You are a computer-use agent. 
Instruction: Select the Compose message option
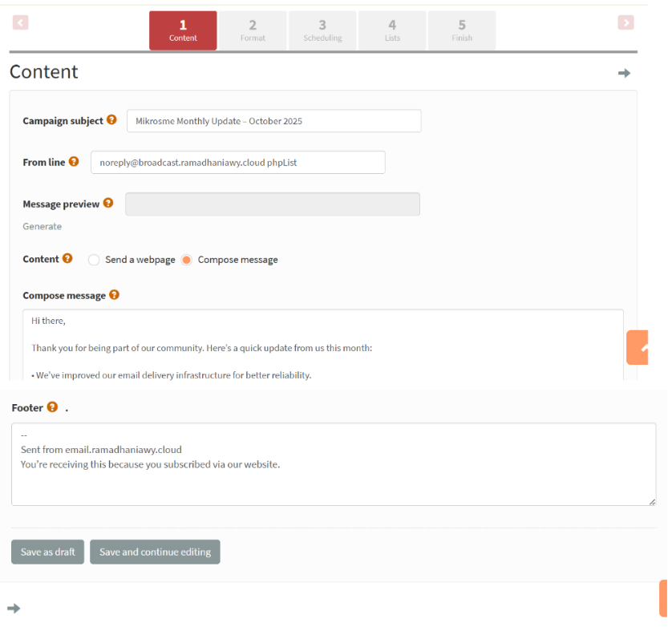[186, 260]
